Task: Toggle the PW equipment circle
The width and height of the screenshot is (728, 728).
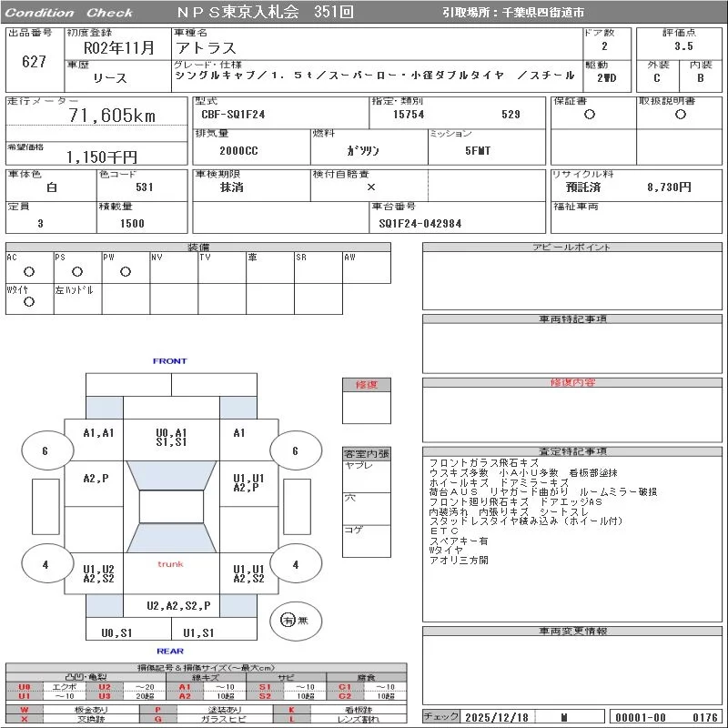Action: [x=125, y=272]
